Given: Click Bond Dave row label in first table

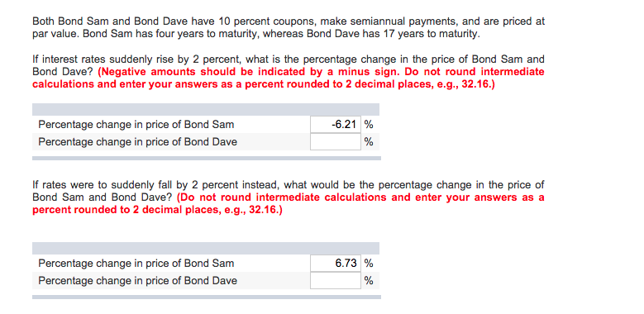Looking at the screenshot, I should pyautogui.click(x=137, y=142).
